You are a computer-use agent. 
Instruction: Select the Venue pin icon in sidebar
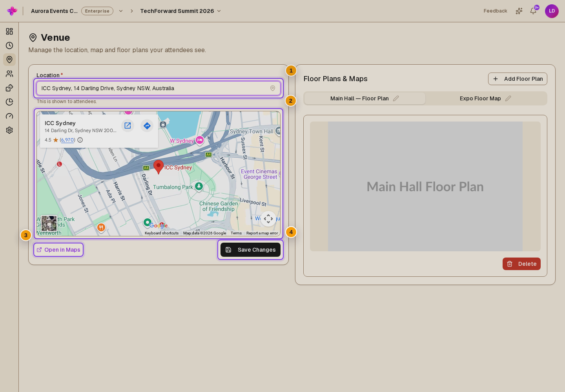9,60
